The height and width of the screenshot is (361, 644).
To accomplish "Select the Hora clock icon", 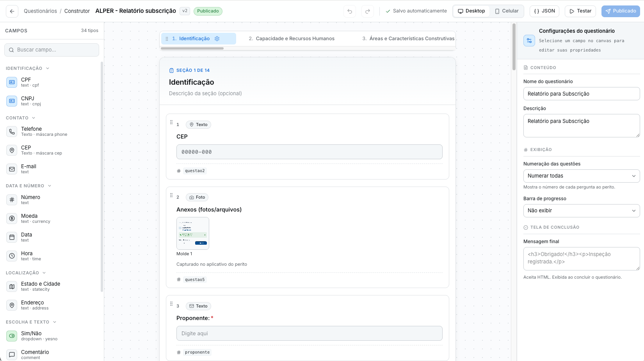I will (12, 256).
